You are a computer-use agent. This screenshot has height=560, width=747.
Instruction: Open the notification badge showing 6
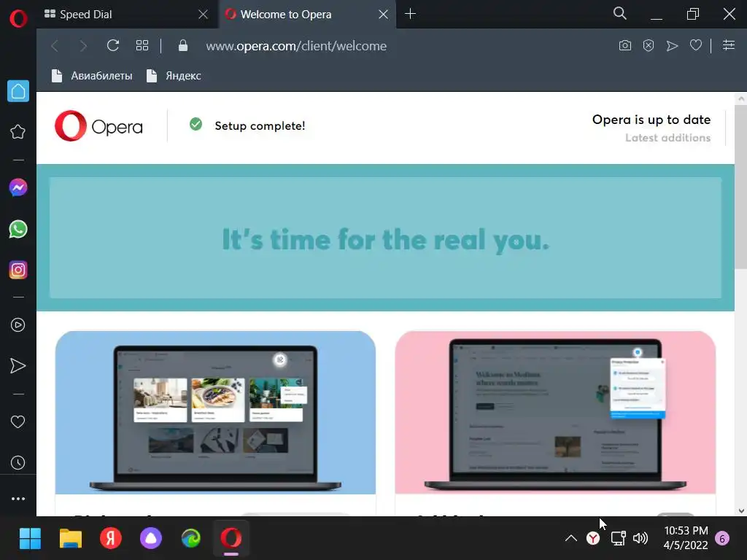coord(722,539)
